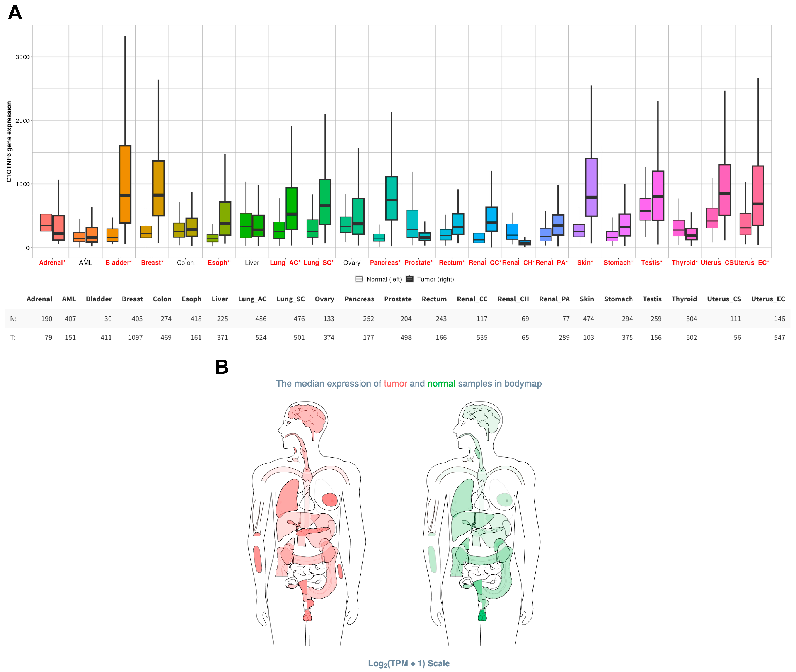Click the Breast tumor count 1097 cell
This screenshot has width=796, height=672.
click(x=135, y=338)
